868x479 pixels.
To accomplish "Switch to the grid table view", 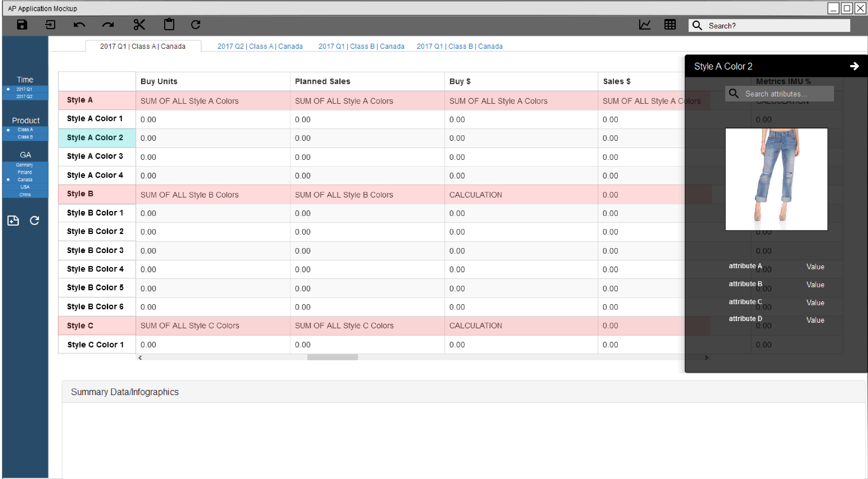I will tap(670, 25).
